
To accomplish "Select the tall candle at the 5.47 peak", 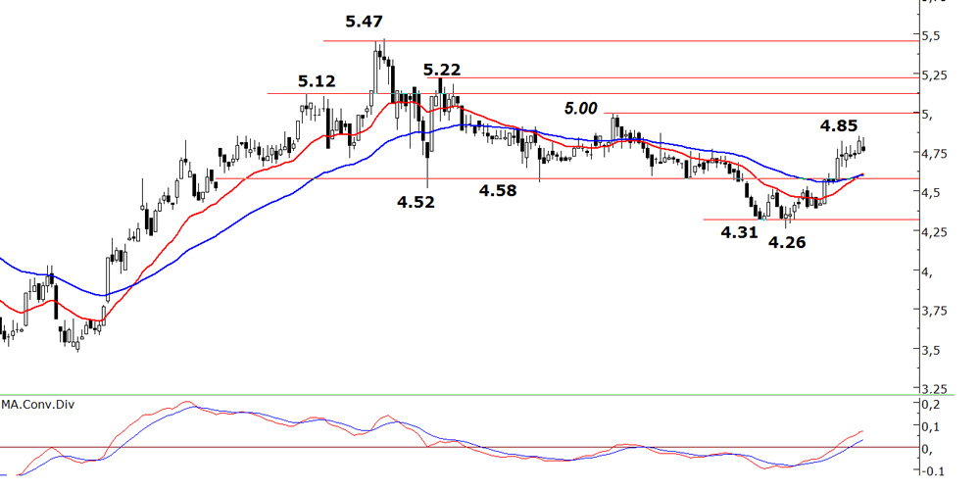I will tap(375, 67).
